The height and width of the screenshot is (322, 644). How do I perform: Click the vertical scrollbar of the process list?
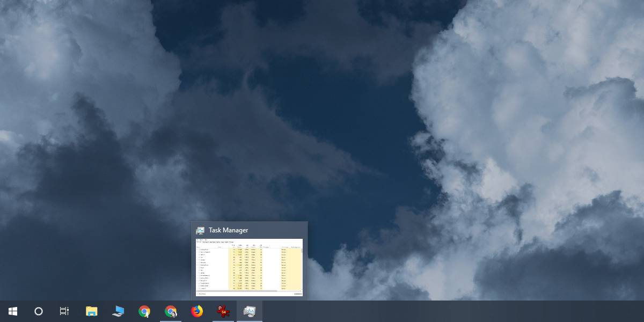[x=301, y=268]
